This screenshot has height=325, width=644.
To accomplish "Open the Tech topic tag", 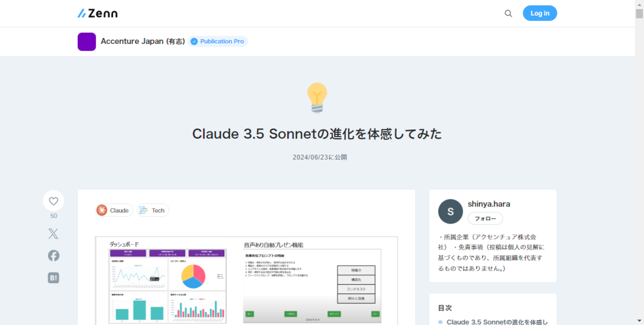I will pos(152,210).
